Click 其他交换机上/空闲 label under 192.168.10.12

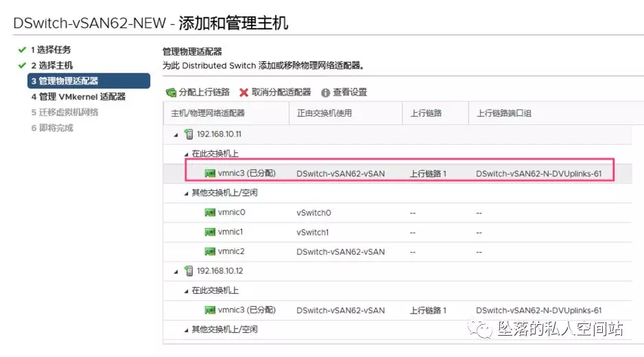(x=225, y=330)
